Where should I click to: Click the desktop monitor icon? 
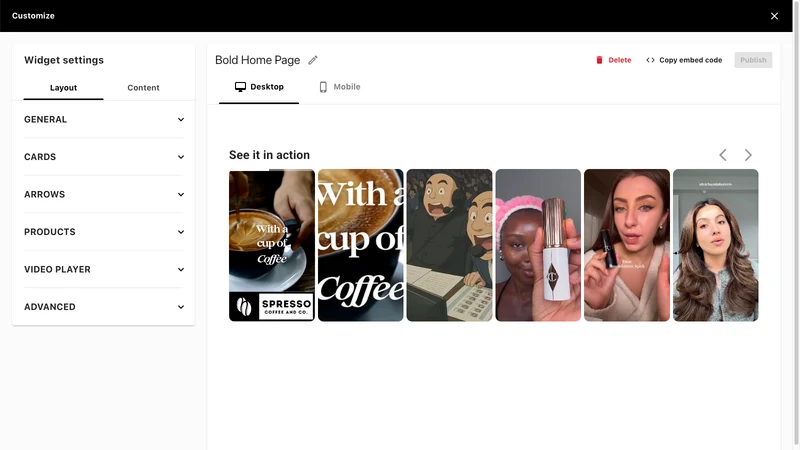240,87
